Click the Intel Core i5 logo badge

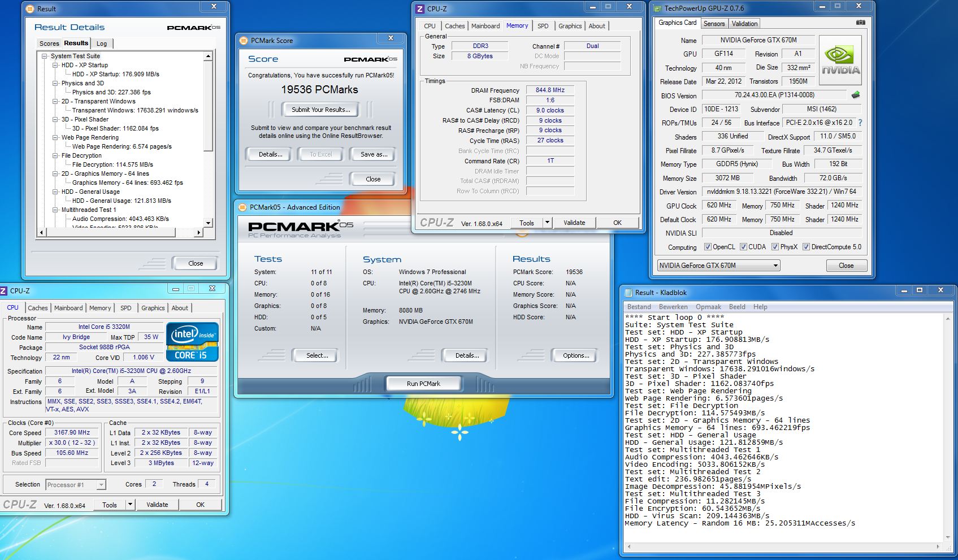tap(192, 341)
